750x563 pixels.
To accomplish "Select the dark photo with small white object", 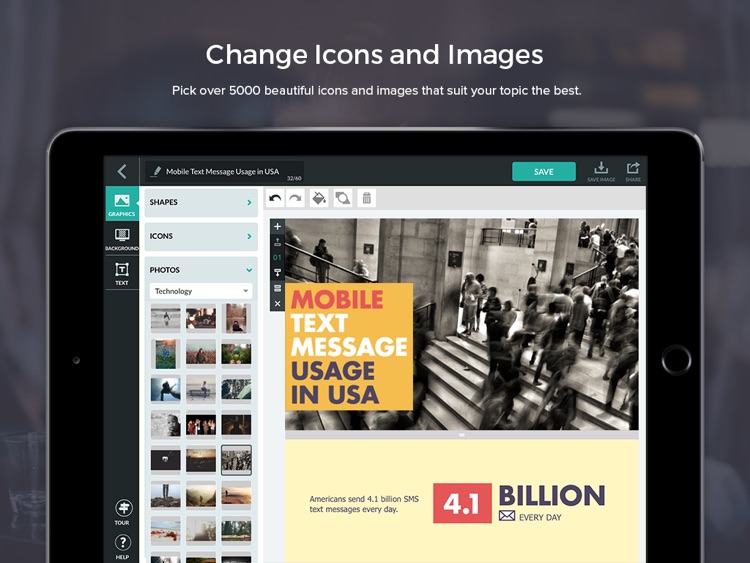I will pyautogui.click(x=165, y=460).
